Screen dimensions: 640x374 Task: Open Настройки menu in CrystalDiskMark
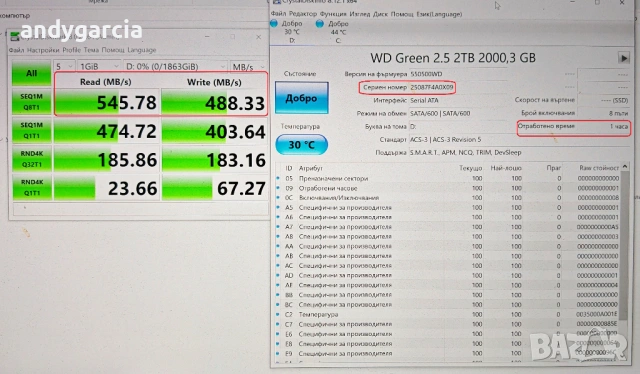pyautogui.click(x=43, y=50)
